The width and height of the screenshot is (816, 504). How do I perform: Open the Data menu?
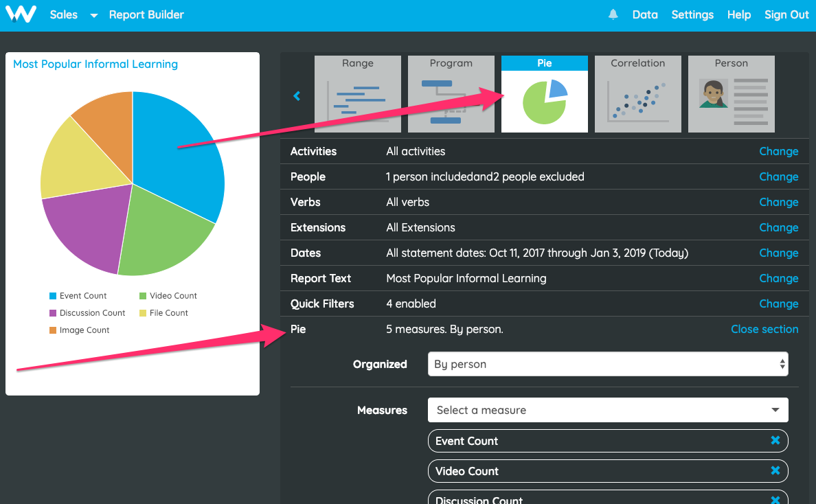tap(645, 14)
